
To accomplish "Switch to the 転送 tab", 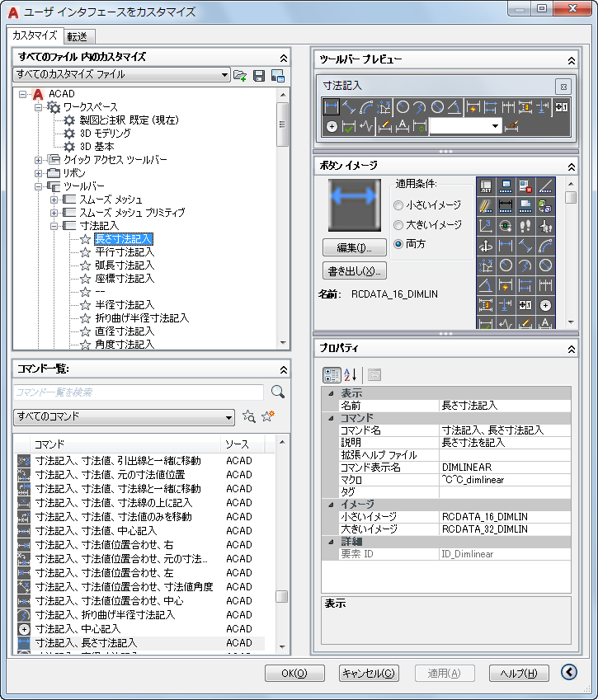I will click(78, 36).
